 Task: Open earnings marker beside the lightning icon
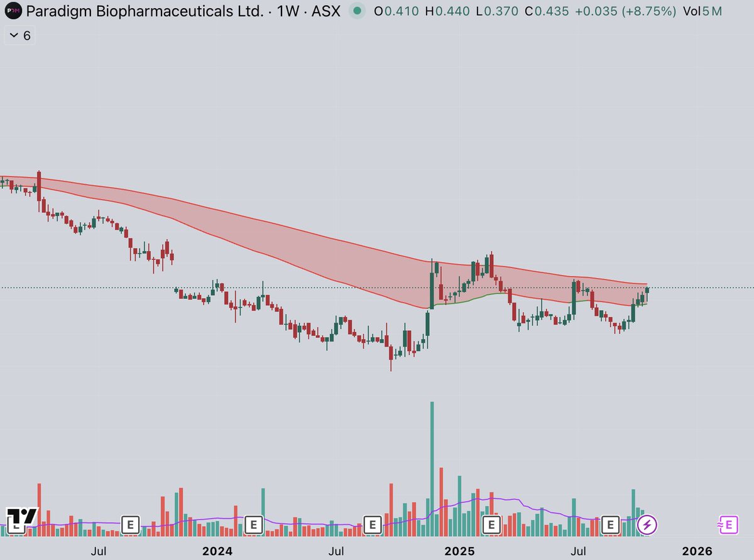(x=610, y=524)
